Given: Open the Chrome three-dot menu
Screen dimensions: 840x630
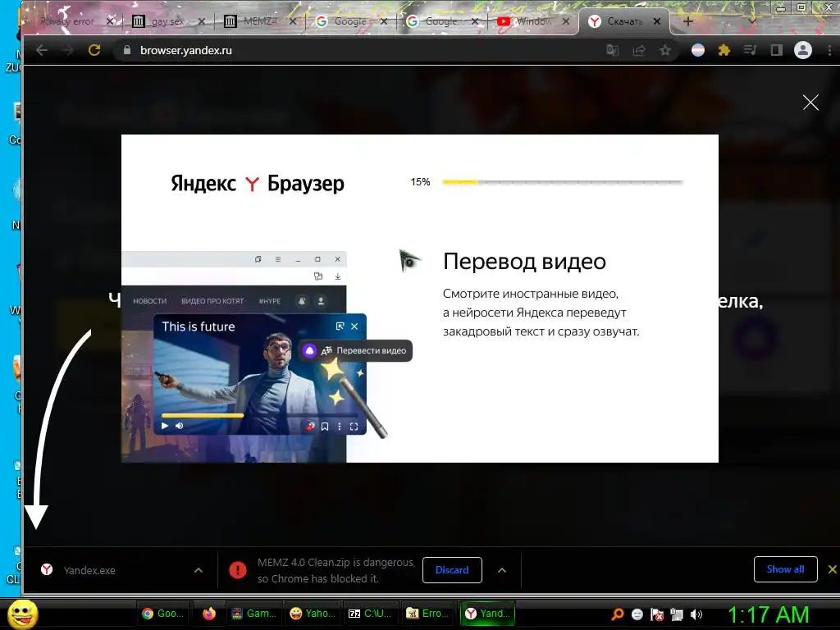Looking at the screenshot, I should click(x=830, y=50).
